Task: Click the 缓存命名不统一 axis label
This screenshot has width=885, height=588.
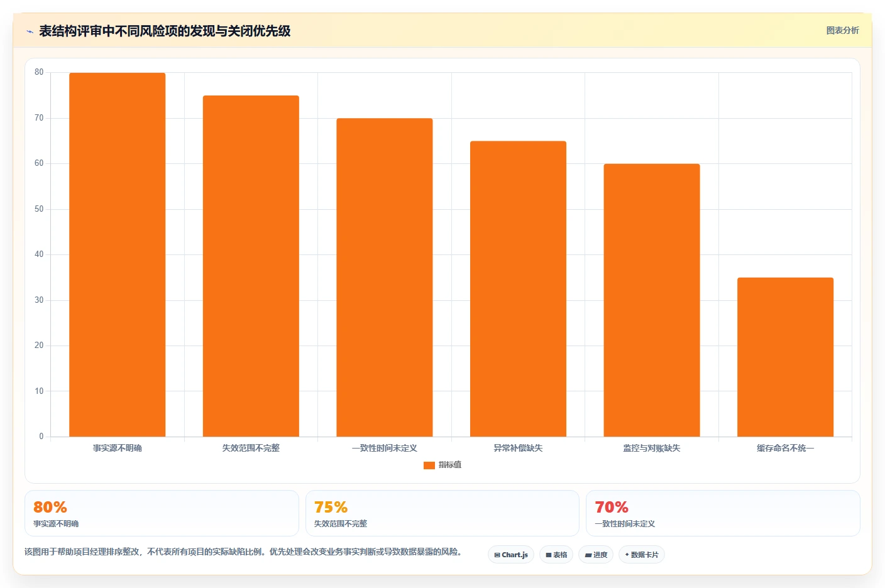Action: pos(785,448)
